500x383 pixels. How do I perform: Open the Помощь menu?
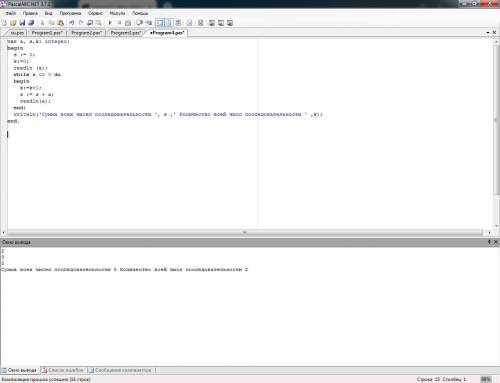[140, 13]
